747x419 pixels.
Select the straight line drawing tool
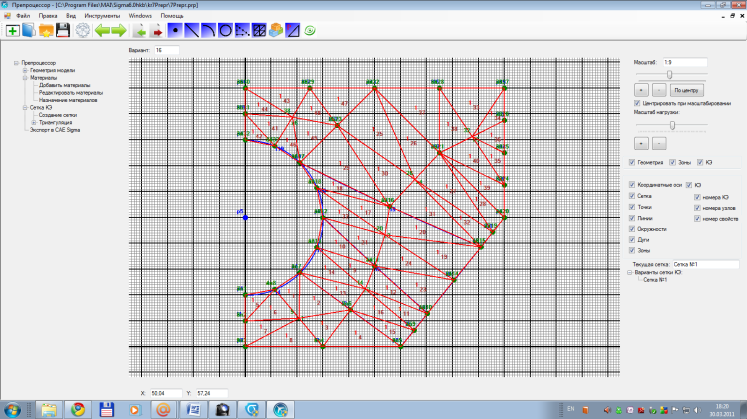coord(192,30)
